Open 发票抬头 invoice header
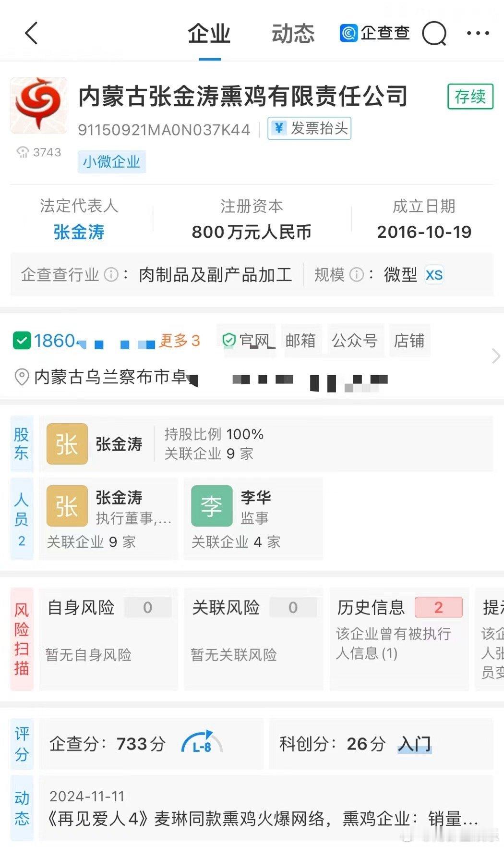Viewport: 504px width, 847px height. pyautogui.click(x=309, y=128)
